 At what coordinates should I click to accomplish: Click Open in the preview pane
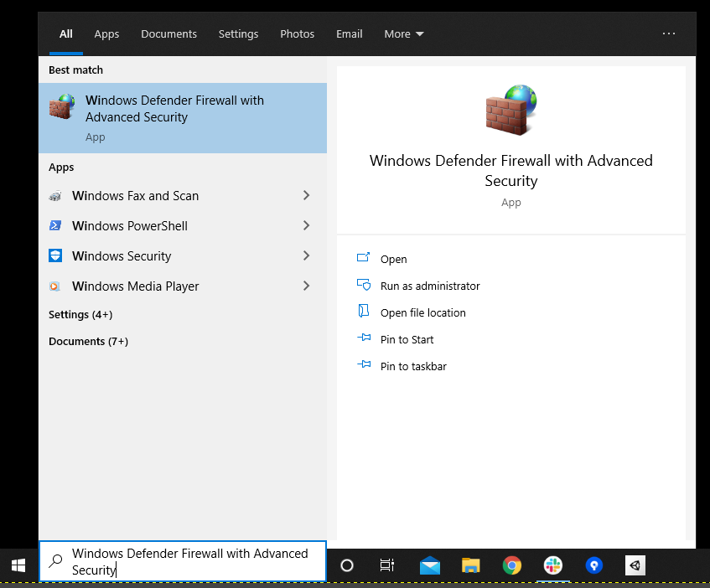click(x=393, y=259)
